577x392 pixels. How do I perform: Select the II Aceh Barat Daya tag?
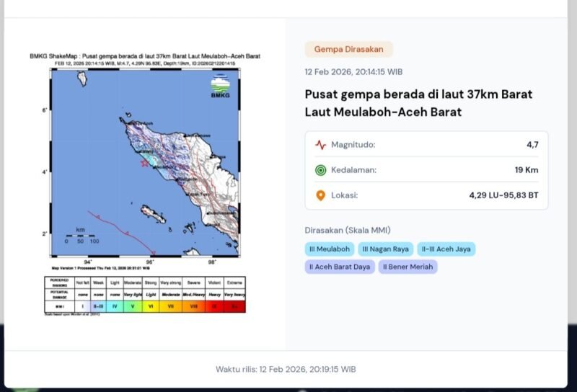(340, 267)
